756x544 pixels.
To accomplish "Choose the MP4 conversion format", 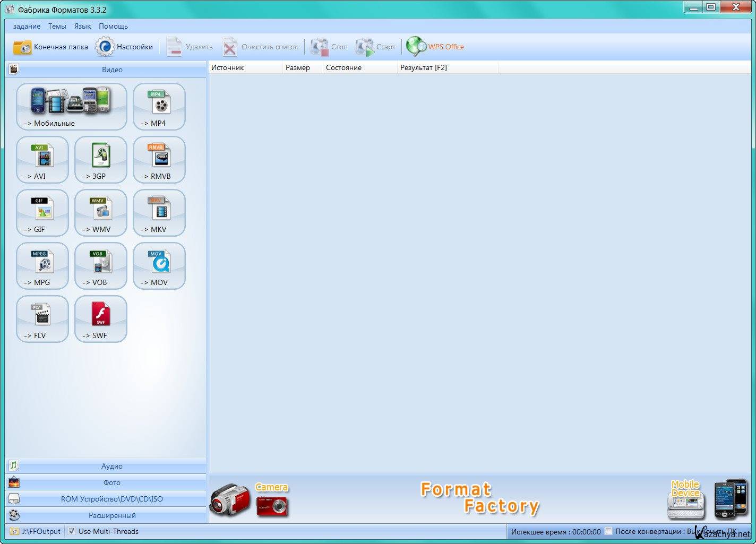I will pos(159,107).
